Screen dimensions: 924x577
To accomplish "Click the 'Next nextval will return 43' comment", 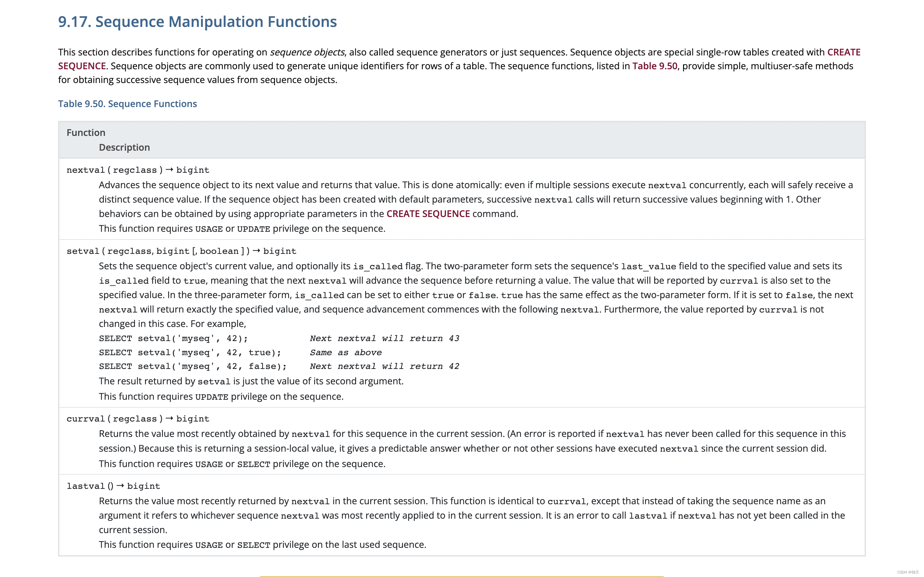I will [x=384, y=339].
